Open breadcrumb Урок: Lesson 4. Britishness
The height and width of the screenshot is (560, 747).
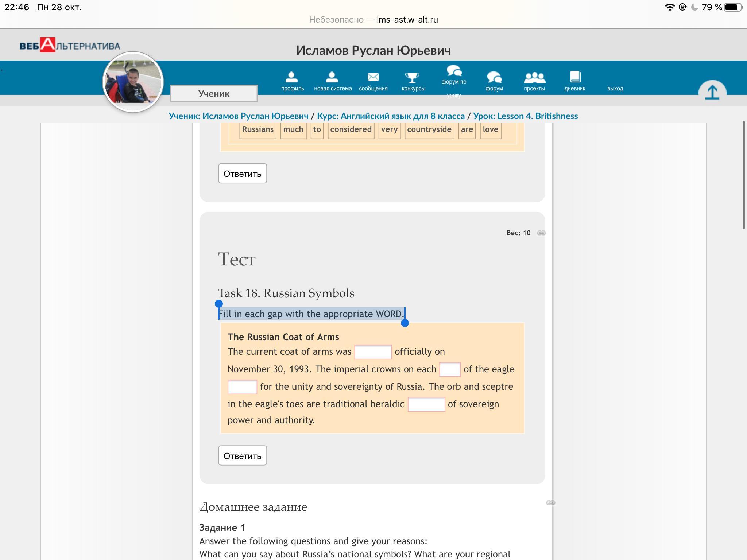(526, 116)
